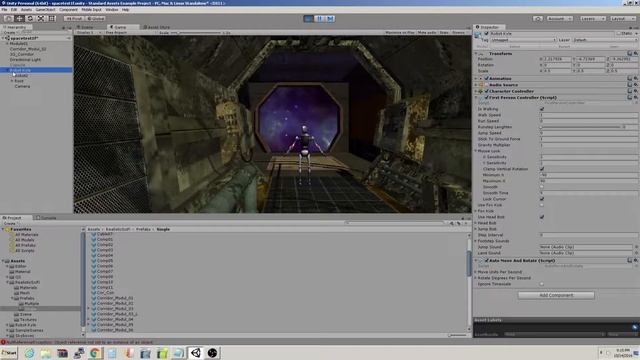Image resolution: width=640 pixels, height=360 pixels.
Task: Switch to the Asset Store tab
Action: pyautogui.click(x=157, y=27)
